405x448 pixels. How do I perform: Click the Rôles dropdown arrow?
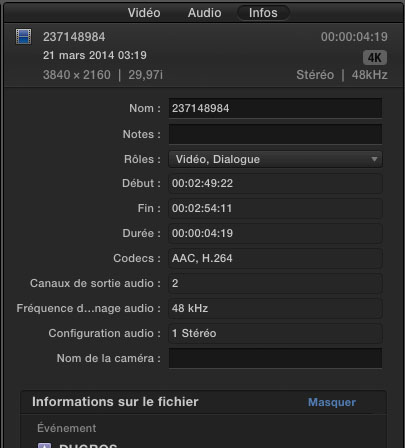(374, 159)
